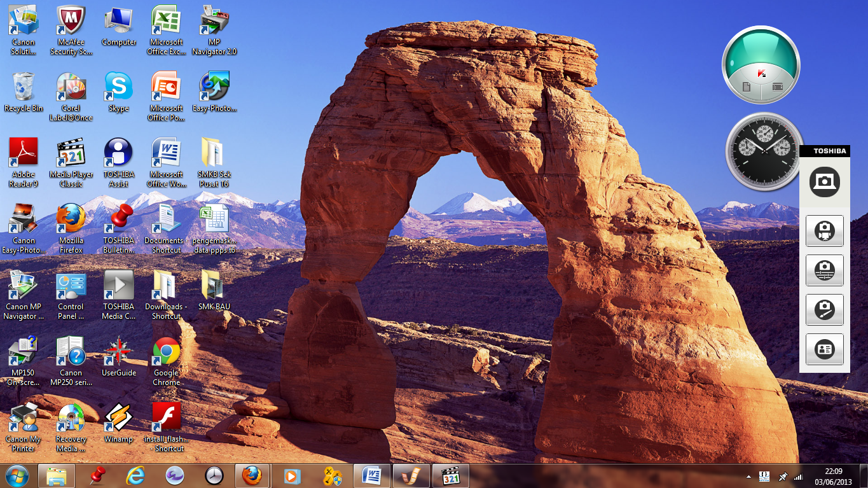Screen dimensions: 868x488
Task: Open the TOSHIBA Assist shortcut
Action: point(119,162)
